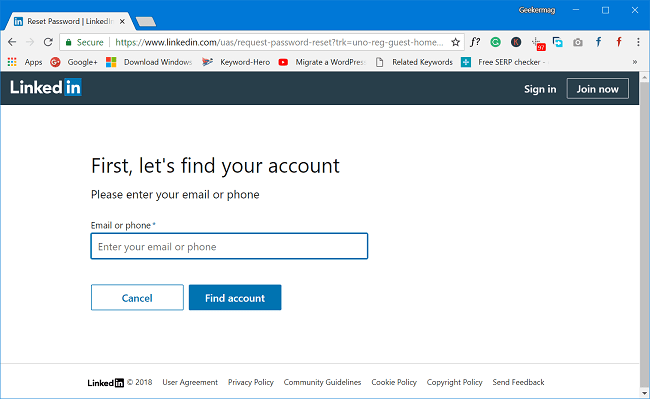Open the Copyright Policy link

point(454,382)
